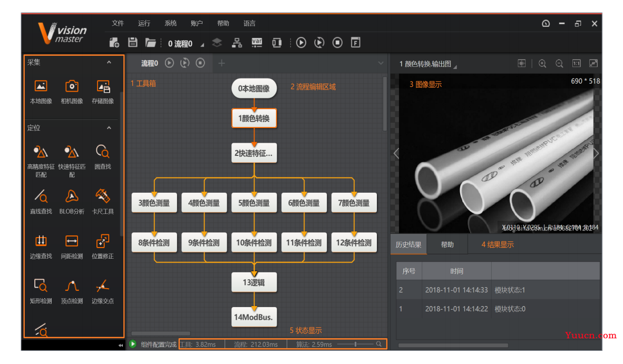The width and height of the screenshot is (623, 364).
Task: Open the var global variables icon
Action: (257, 43)
